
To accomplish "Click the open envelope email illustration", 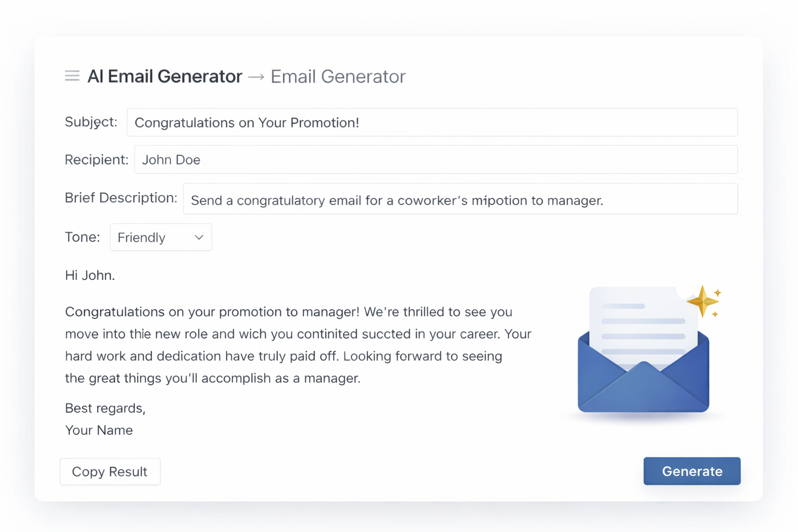I will 643,358.
